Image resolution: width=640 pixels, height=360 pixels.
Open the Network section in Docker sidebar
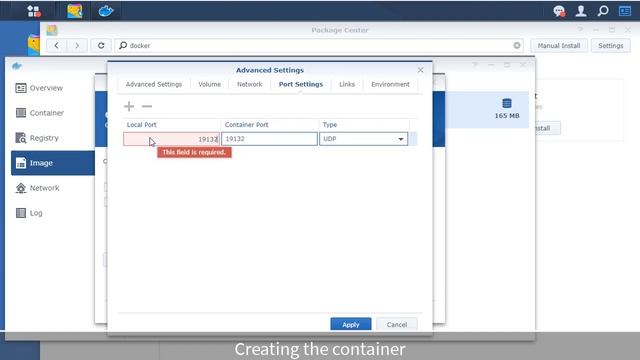click(x=53, y=188)
